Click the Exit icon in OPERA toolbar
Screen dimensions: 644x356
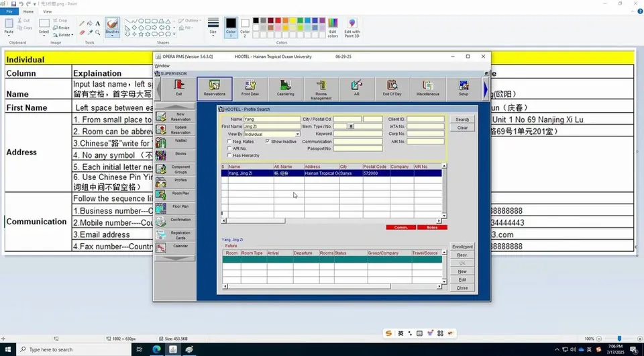pyautogui.click(x=178, y=88)
